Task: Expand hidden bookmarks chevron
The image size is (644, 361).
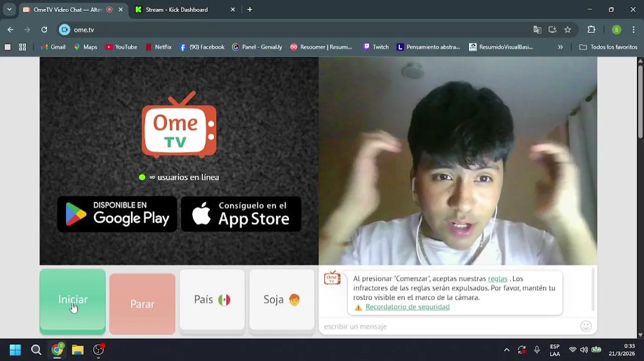Action: [x=560, y=47]
